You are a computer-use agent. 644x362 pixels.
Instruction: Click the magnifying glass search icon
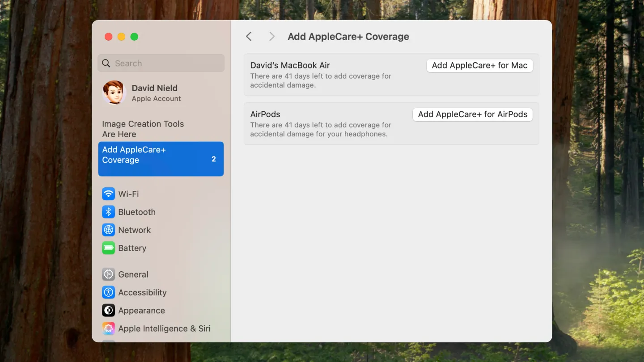click(x=106, y=63)
